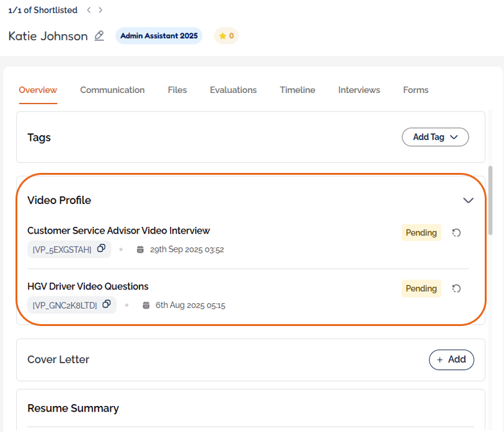The image size is (504, 432).
Task: Open the Interviews tab
Action: click(359, 90)
